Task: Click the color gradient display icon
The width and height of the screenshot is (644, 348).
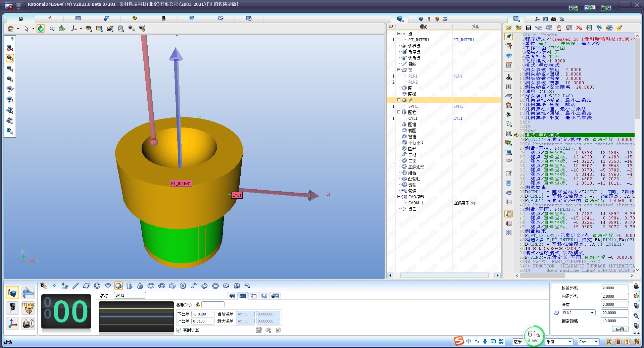Action: (99, 29)
